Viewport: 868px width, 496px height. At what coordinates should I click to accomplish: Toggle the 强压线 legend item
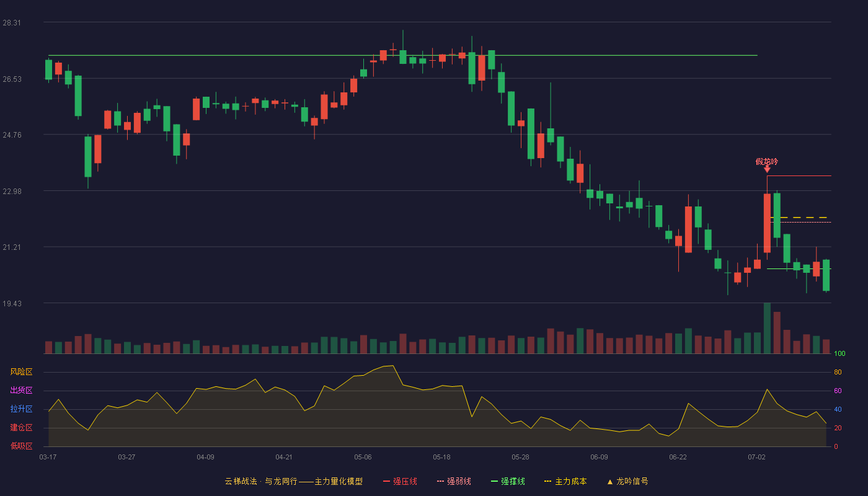[400, 481]
